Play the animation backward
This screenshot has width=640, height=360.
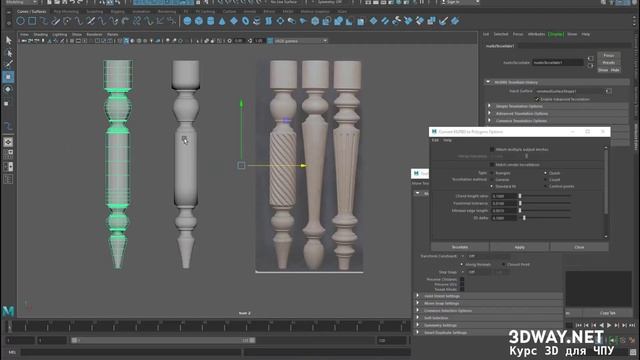pyautogui.click(x=601, y=325)
